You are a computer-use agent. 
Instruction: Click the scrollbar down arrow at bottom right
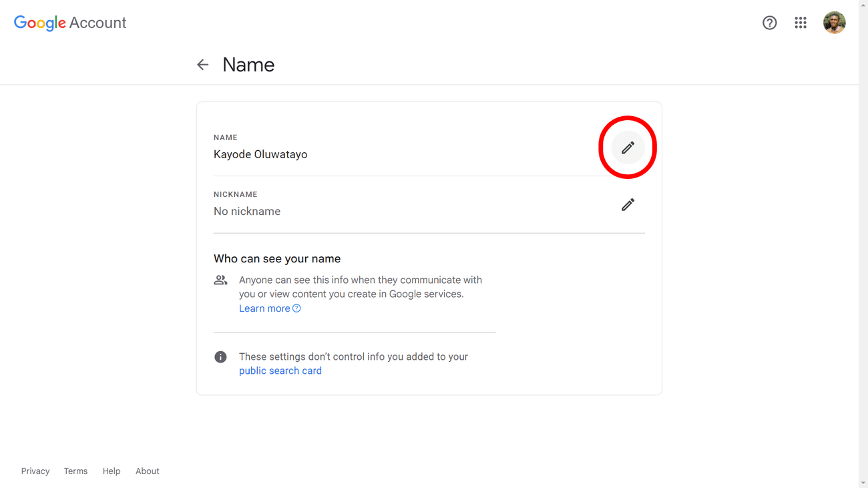point(864,483)
